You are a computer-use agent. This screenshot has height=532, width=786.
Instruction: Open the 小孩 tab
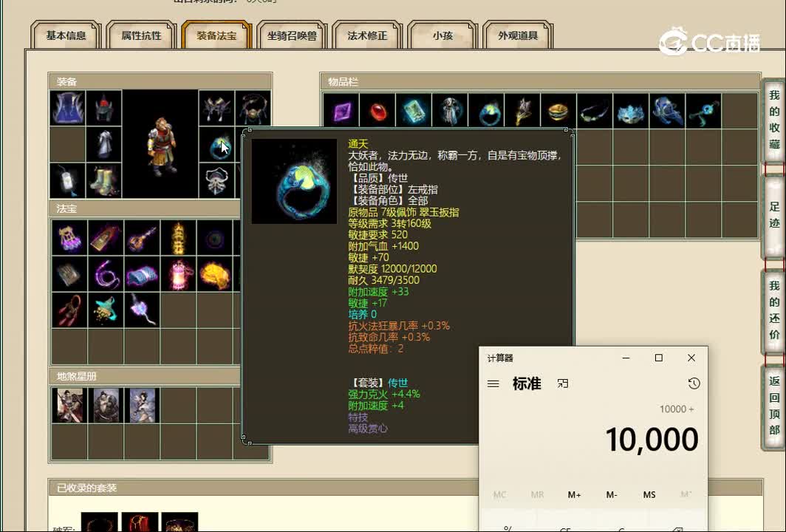(x=442, y=35)
